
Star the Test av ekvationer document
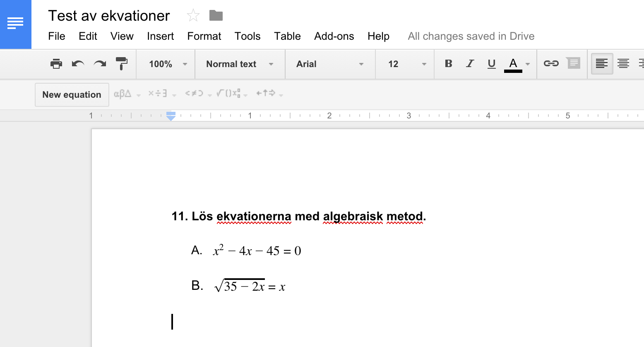193,15
